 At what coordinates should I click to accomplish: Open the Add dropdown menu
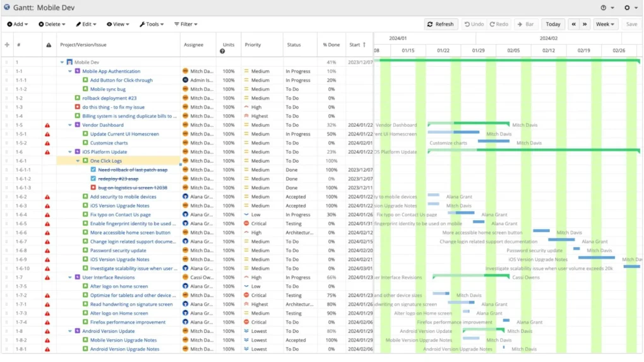pos(19,24)
